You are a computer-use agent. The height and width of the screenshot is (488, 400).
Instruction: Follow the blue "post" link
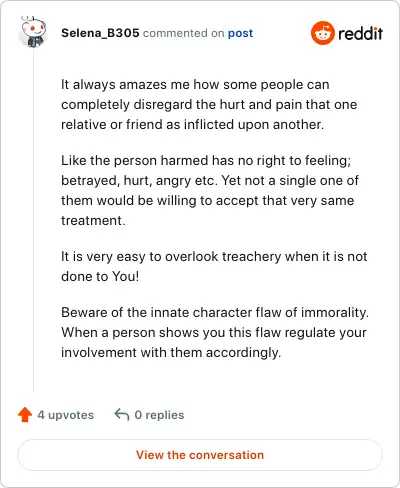[x=240, y=33]
